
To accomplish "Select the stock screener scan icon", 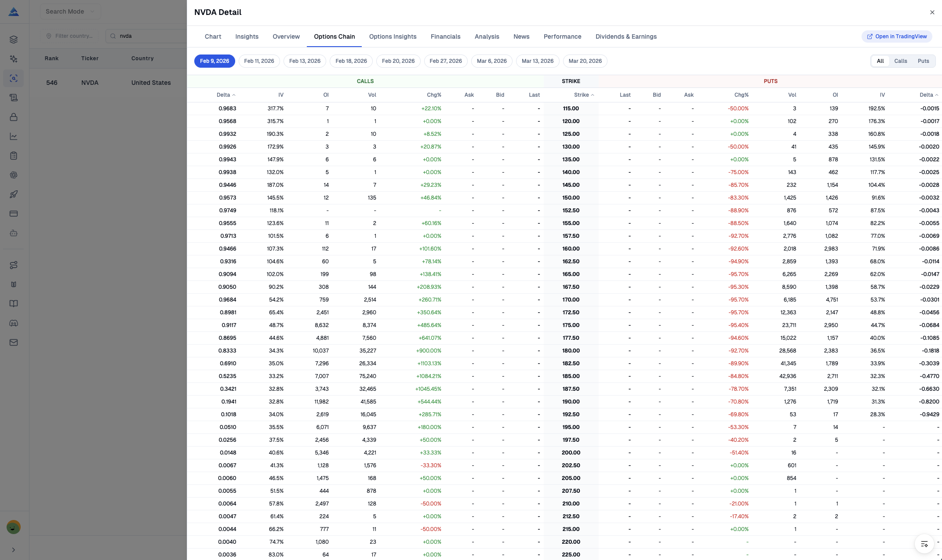I will click(14, 78).
